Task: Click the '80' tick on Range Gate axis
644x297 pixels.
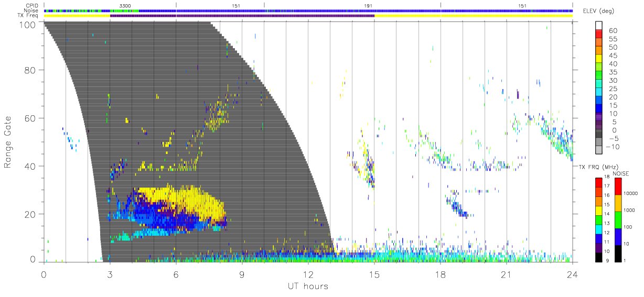Action: [30, 70]
